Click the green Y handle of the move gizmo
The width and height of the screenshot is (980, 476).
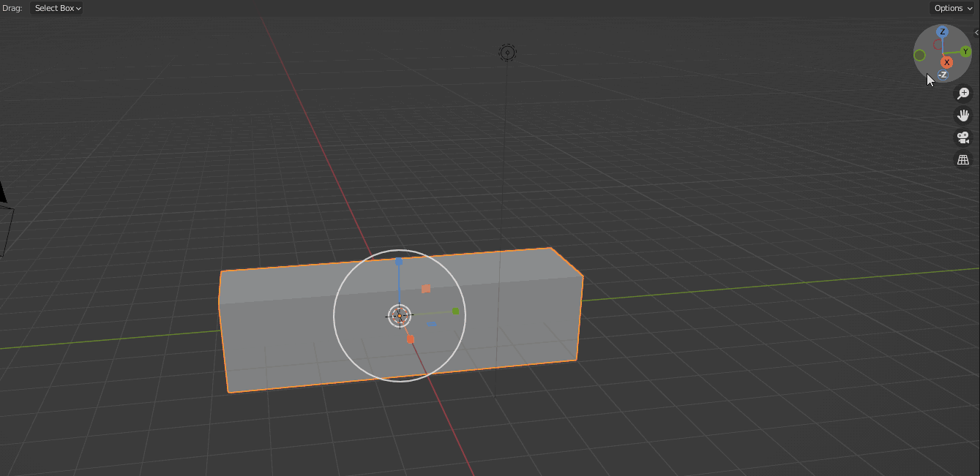(x=455, y=311)
